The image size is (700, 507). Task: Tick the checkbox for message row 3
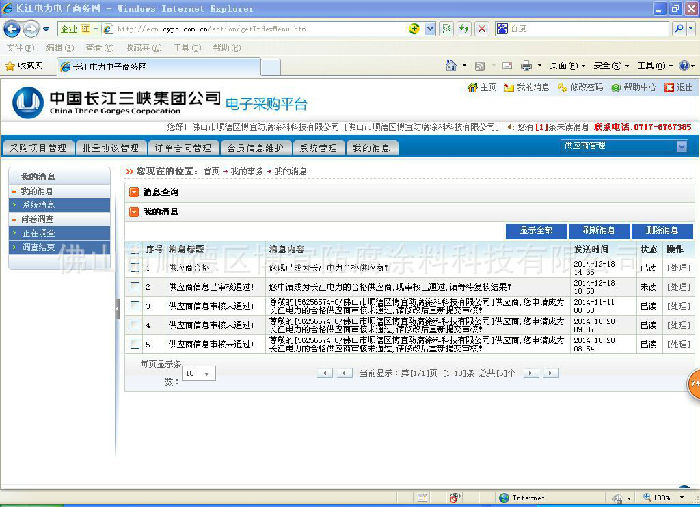pos(135,306)
